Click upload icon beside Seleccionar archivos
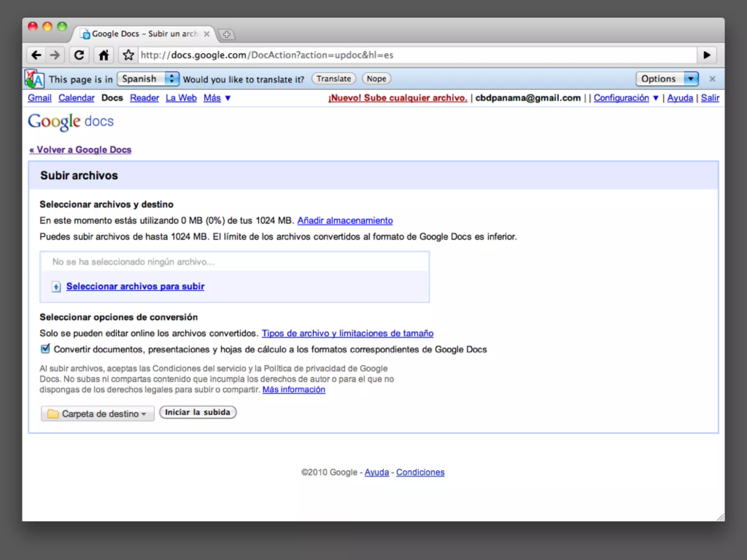The image size is (747, 560). (56, 287)
